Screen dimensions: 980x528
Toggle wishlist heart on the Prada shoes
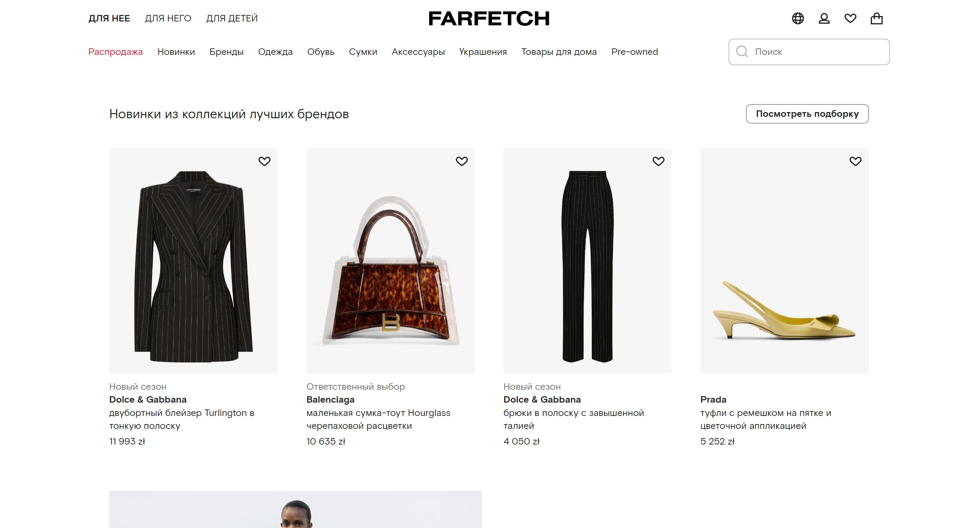[856, 161]
